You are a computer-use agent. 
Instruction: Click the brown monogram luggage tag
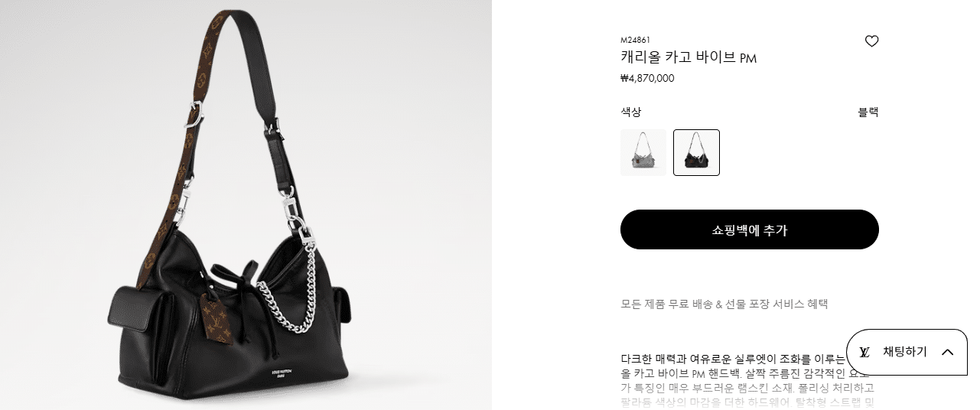pos(211,314)
